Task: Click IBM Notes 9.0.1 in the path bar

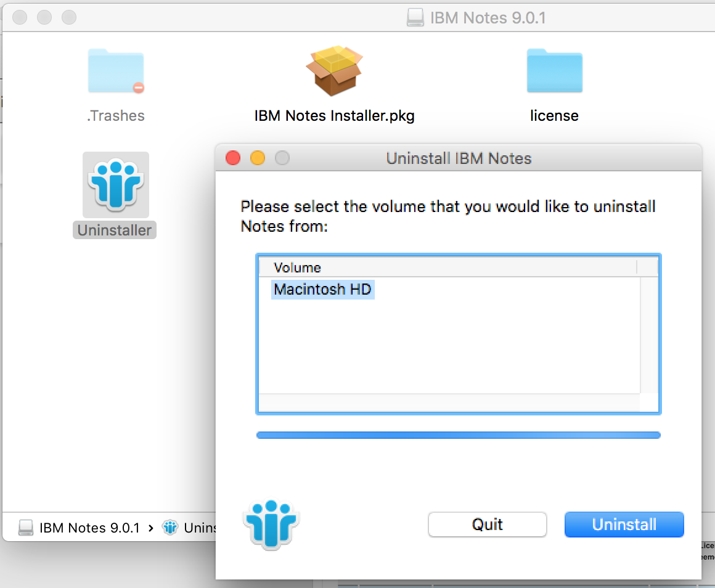Action: tap(89, 528)
